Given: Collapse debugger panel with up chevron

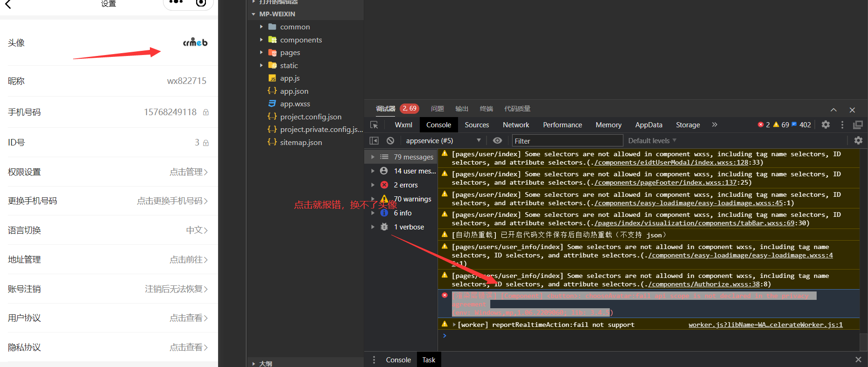Looking at the screenshot, I should tap(833, 110).
